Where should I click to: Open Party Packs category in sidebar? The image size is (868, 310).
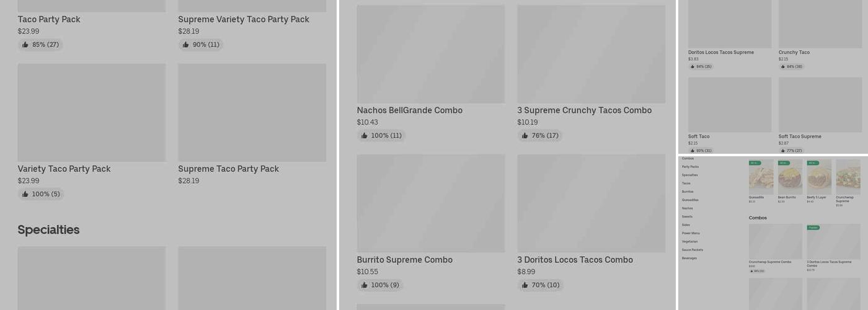click(x=690, y=167)
